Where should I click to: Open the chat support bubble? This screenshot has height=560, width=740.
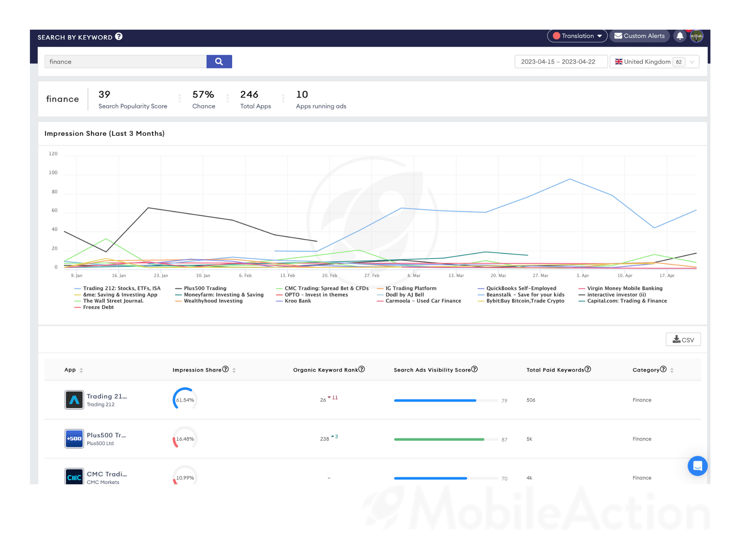pyautogui.click(x=697, y=466)
